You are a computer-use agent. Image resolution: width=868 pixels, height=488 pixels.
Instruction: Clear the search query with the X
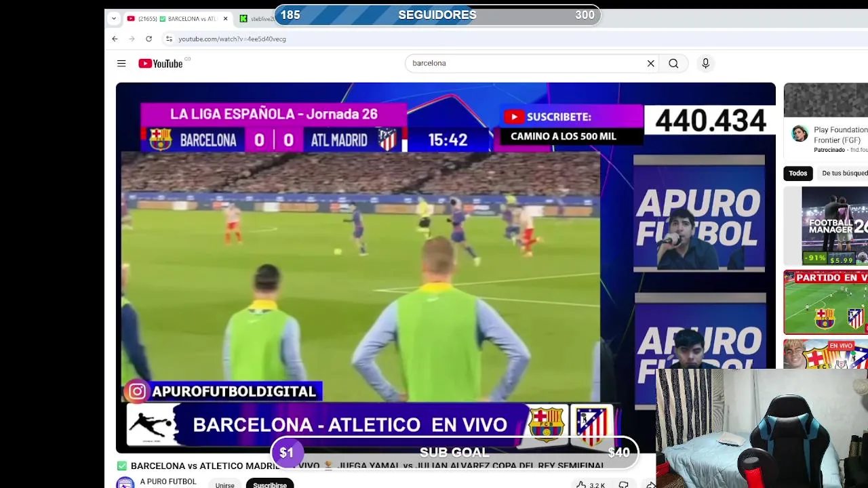[650, 63]
